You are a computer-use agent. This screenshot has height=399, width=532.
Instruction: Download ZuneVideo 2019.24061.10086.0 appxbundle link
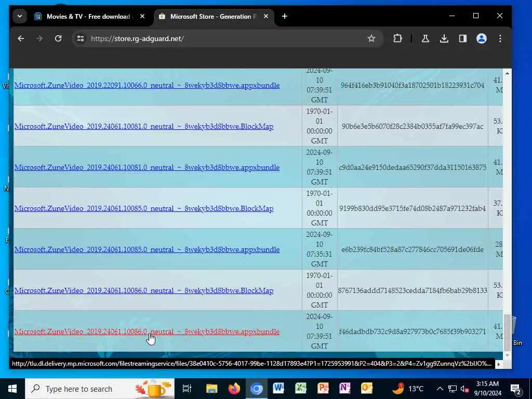point(147,331)
